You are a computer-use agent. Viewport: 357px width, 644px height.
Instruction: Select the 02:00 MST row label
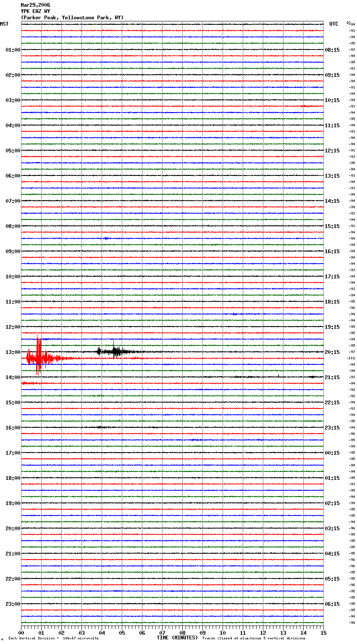coord(13,75)
